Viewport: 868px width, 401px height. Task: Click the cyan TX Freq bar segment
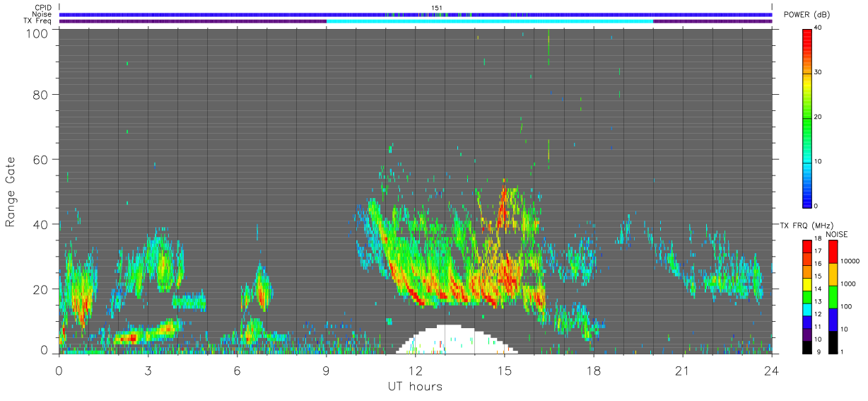(489, 21)
